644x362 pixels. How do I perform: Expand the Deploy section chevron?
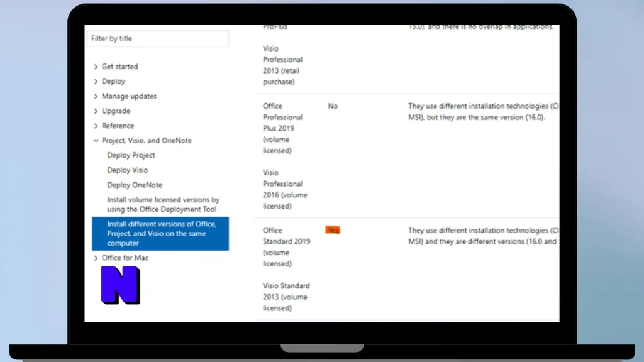pos(96,81)
